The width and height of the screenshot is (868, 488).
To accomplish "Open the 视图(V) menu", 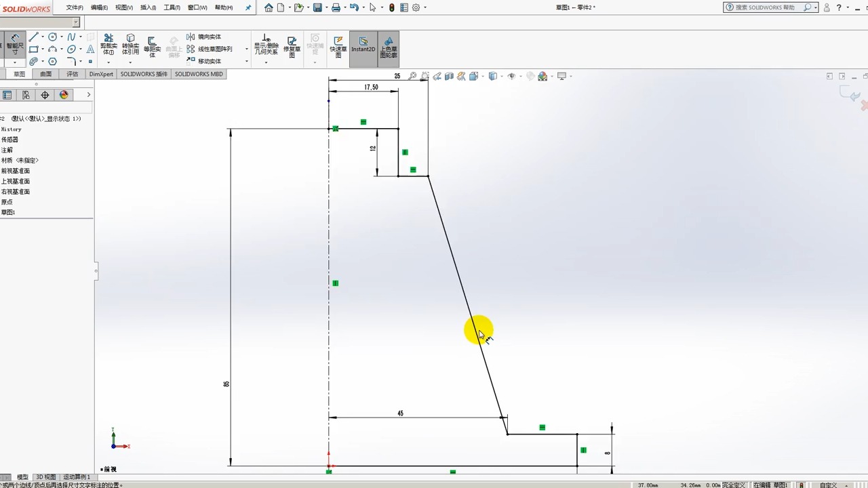I will (124, 7).
